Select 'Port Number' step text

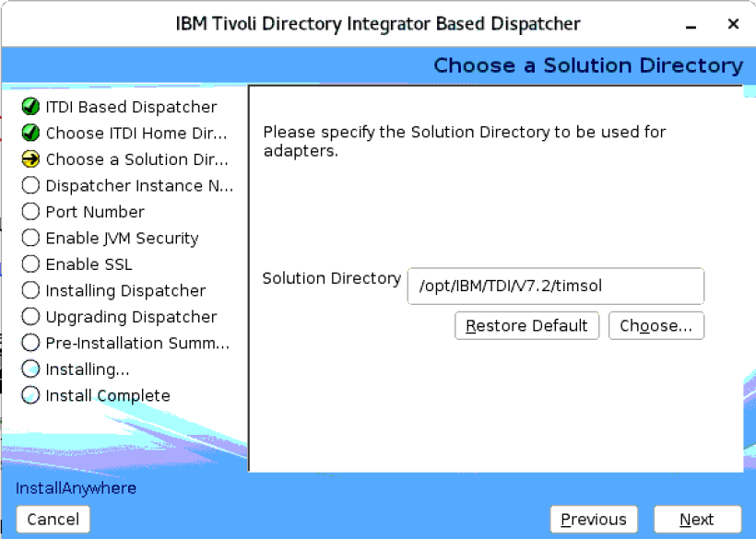[95, 212]
